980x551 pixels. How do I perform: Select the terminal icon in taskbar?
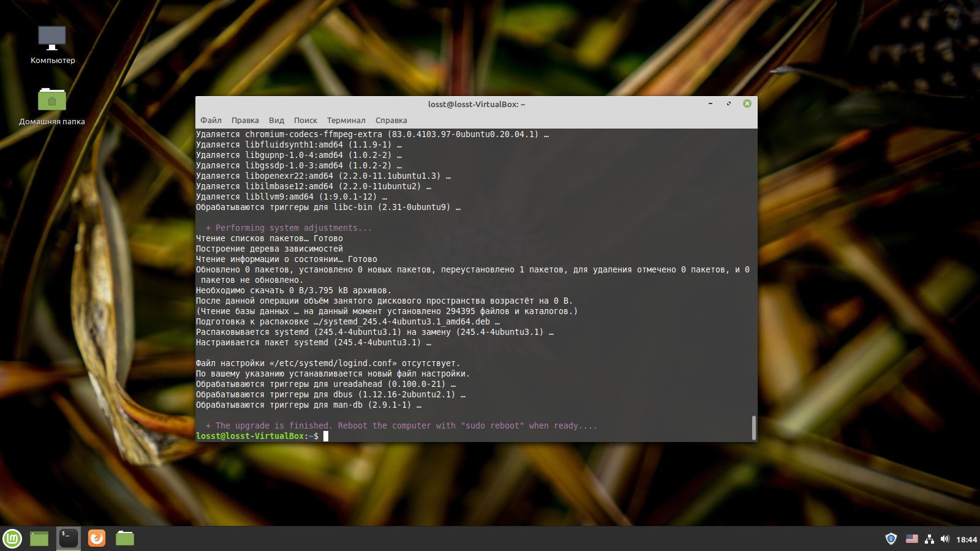point(69,538)
